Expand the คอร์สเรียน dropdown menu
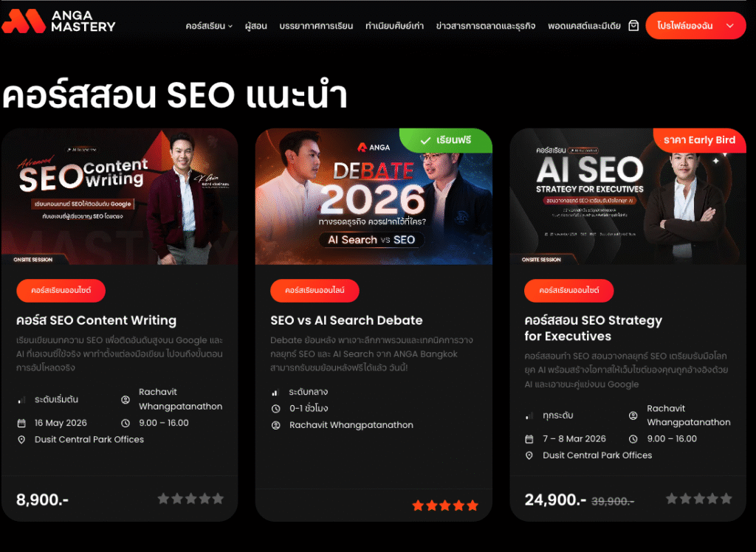This screenshot has width=756, height=552. tap(209, 26)
